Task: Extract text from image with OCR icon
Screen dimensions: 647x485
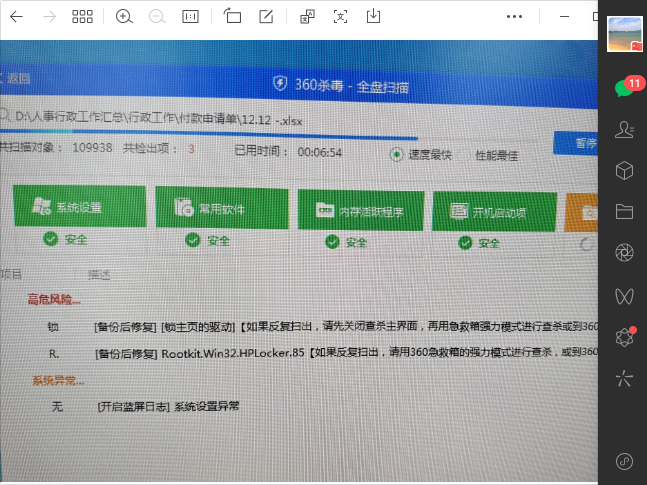Action: point(340,17)
